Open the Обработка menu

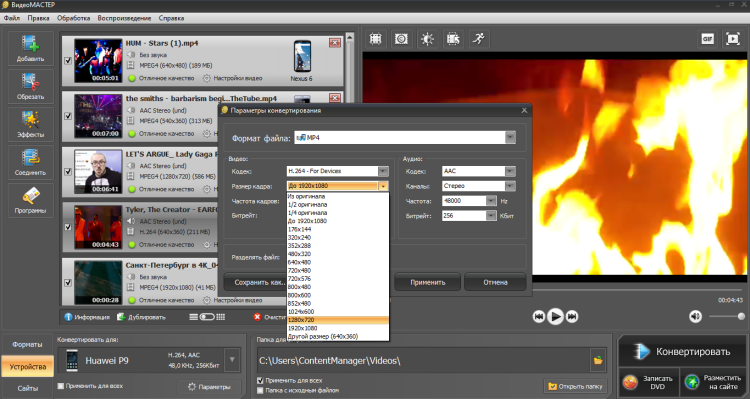coord(73,18)
